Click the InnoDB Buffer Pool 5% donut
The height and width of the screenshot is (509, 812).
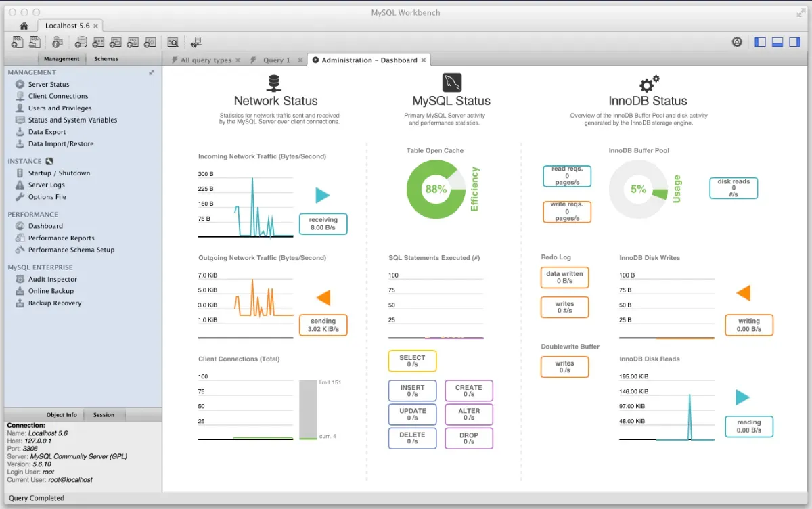(x=638, y=190)
